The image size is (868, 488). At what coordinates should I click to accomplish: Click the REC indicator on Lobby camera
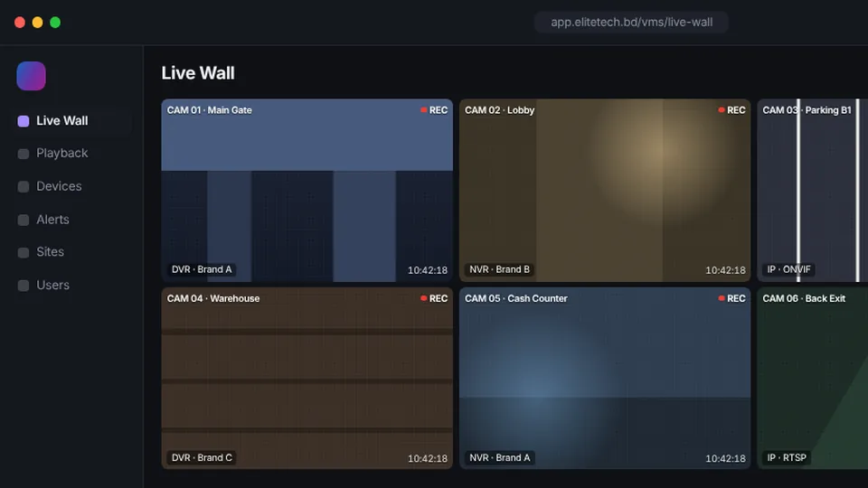pos(731,110)
